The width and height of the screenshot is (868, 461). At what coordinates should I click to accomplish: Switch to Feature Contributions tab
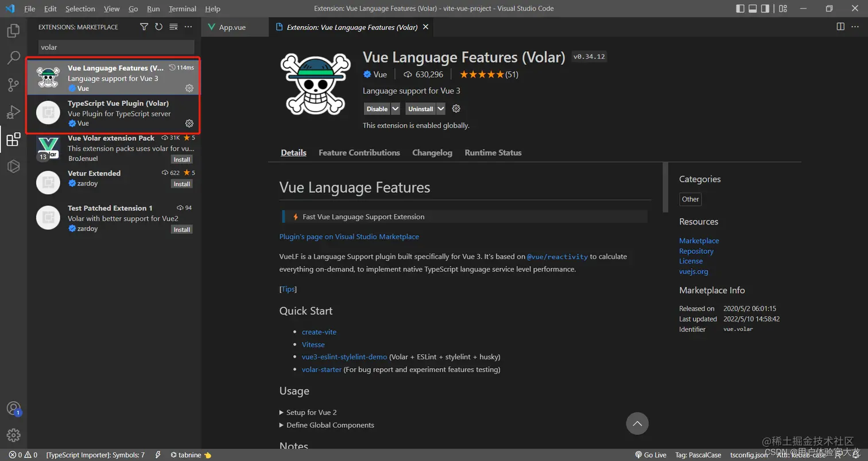tap(359, 153)
